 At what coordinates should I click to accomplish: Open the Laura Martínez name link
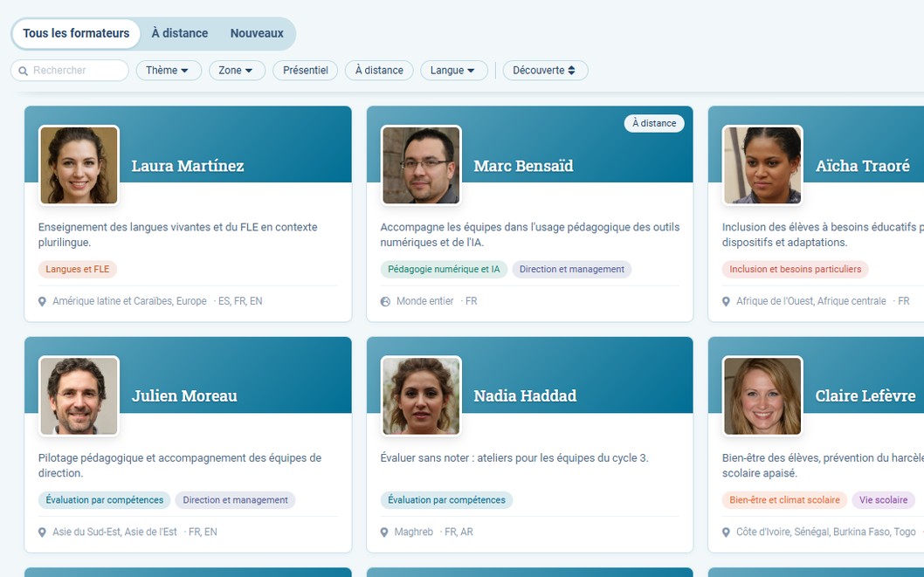click(x=188, y=166)
